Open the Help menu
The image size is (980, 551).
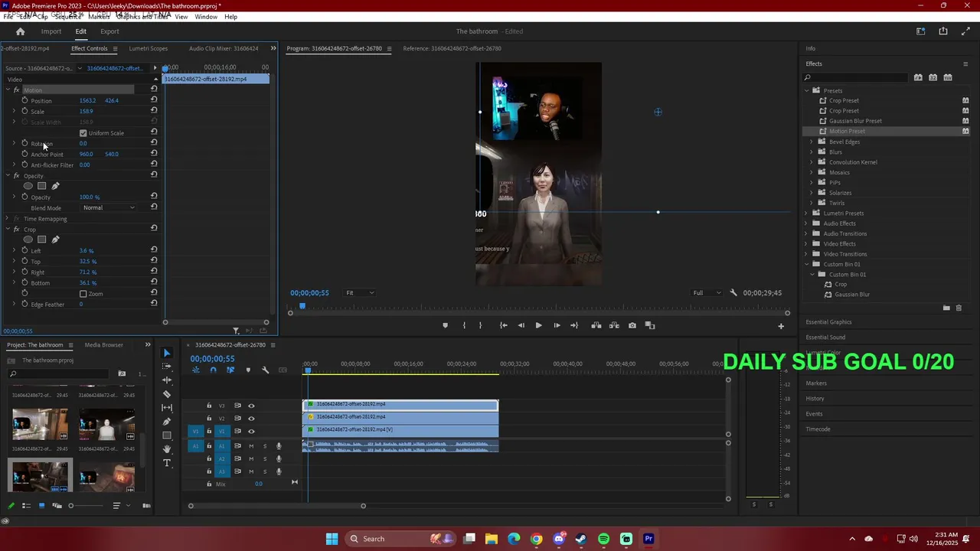[x=230, y=17]
